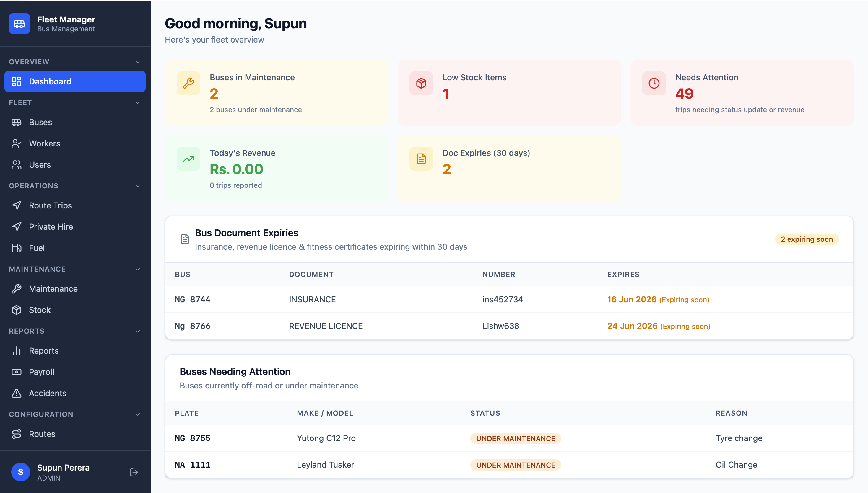Open the Buses in Maintenance card

click(277, 93)
